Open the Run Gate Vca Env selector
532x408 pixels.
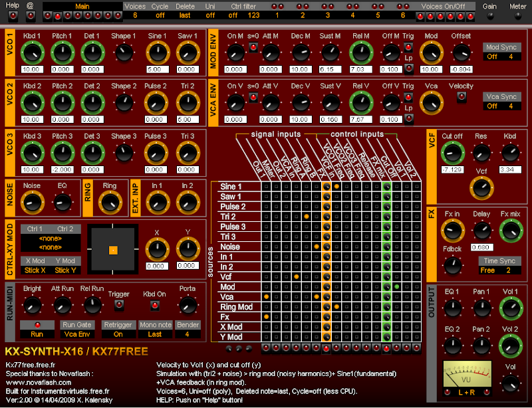77,334
